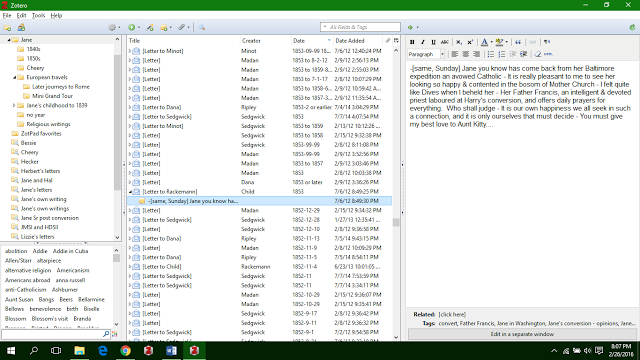Click the green Locate arrow icon
The width and height of the screenshot is (640, 360).
(410, 27)
